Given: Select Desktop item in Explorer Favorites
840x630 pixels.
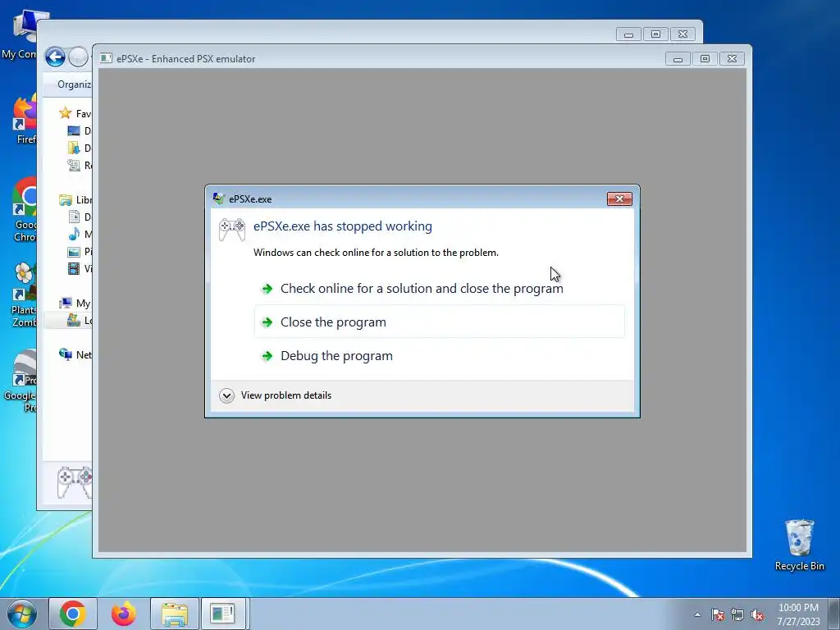Looking at the screenshot, I should click(79, 130).
